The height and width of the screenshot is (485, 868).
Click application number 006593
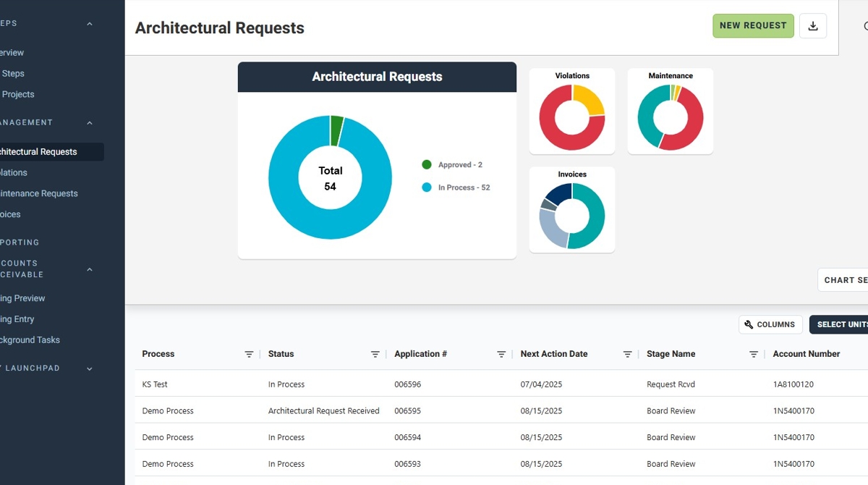[x=407, y=465]
